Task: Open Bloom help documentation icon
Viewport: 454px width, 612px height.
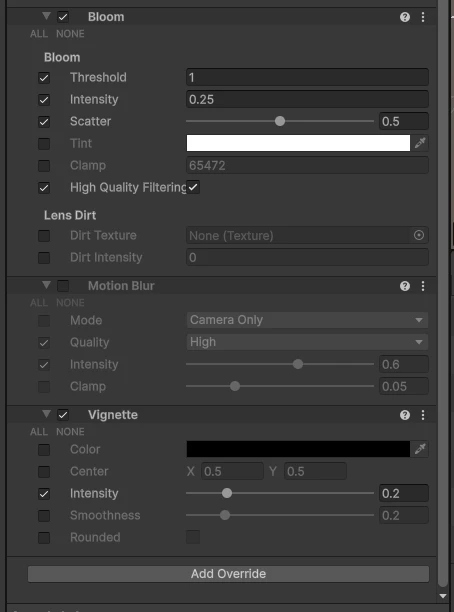Action: (x=405, y=17)
